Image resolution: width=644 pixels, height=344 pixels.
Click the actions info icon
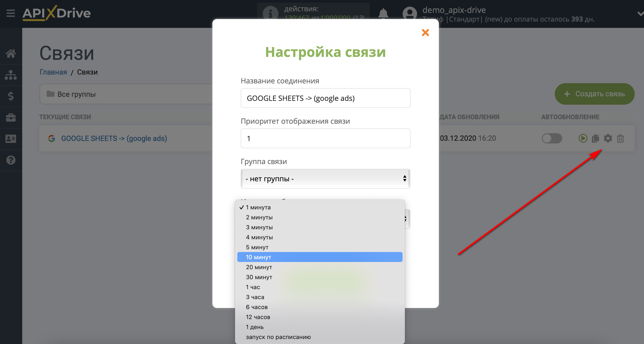(270, 14)
